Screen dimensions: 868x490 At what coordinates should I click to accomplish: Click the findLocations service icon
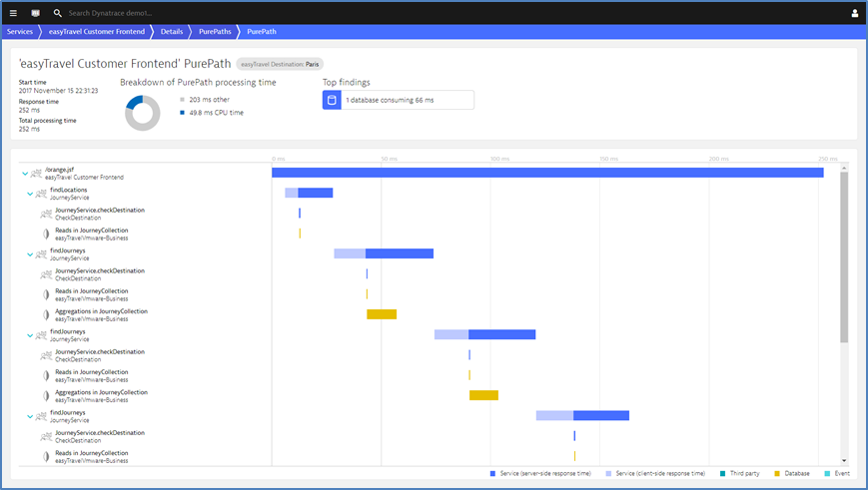[x=42, y=194]
